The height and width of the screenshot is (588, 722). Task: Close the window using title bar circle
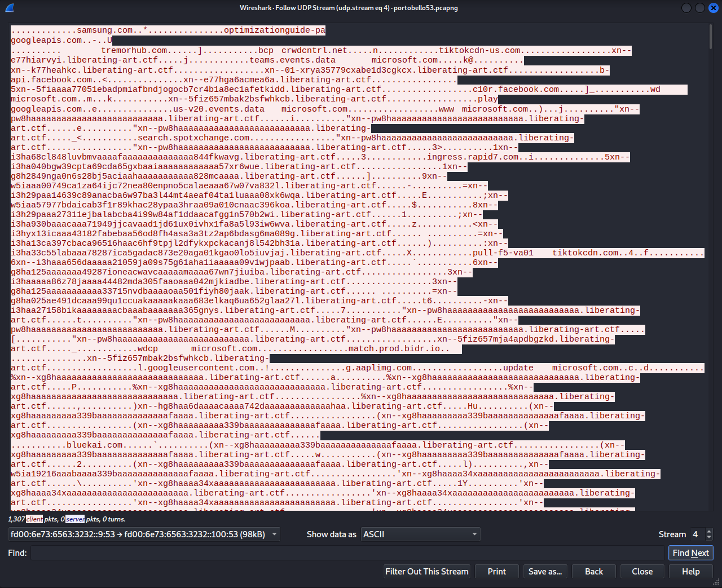coord(713,8)
